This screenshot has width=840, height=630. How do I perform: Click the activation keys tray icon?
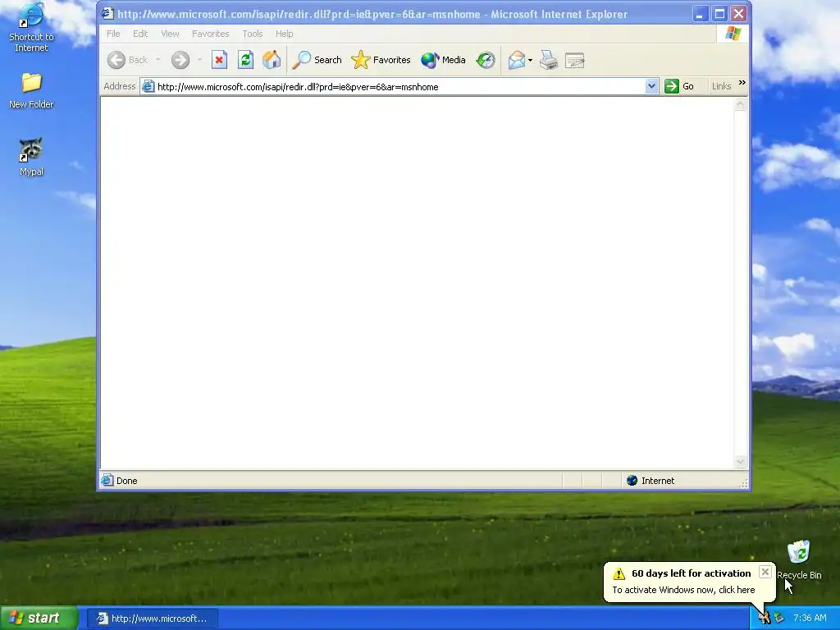tap(764, 619)
